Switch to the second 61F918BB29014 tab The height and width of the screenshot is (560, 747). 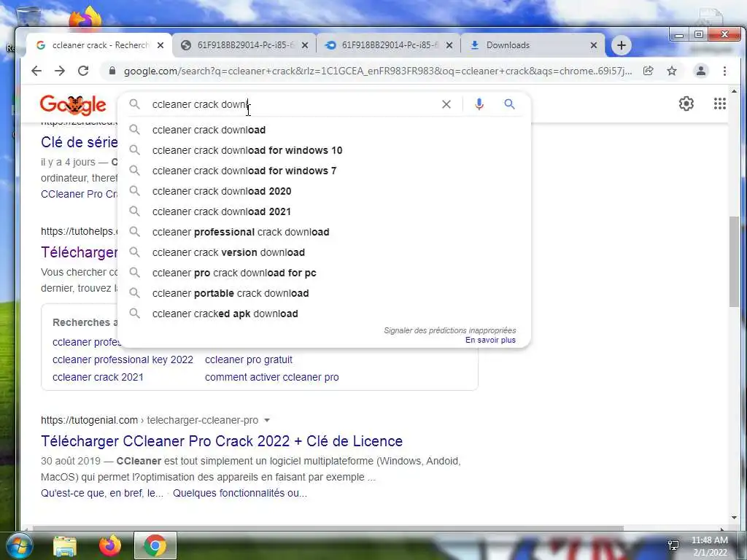pyautogui.click(x=244, y=45)
